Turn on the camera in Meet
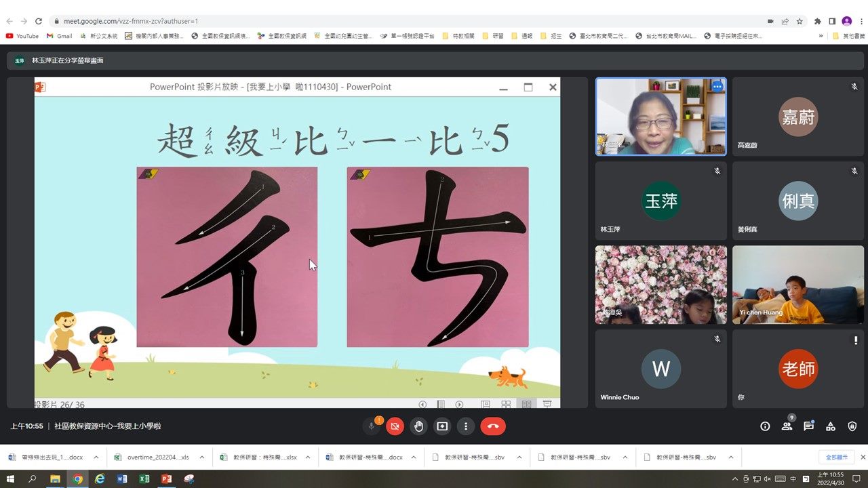Screen dimensions: 868x488 pyautogui.click(x=395, y=426)
